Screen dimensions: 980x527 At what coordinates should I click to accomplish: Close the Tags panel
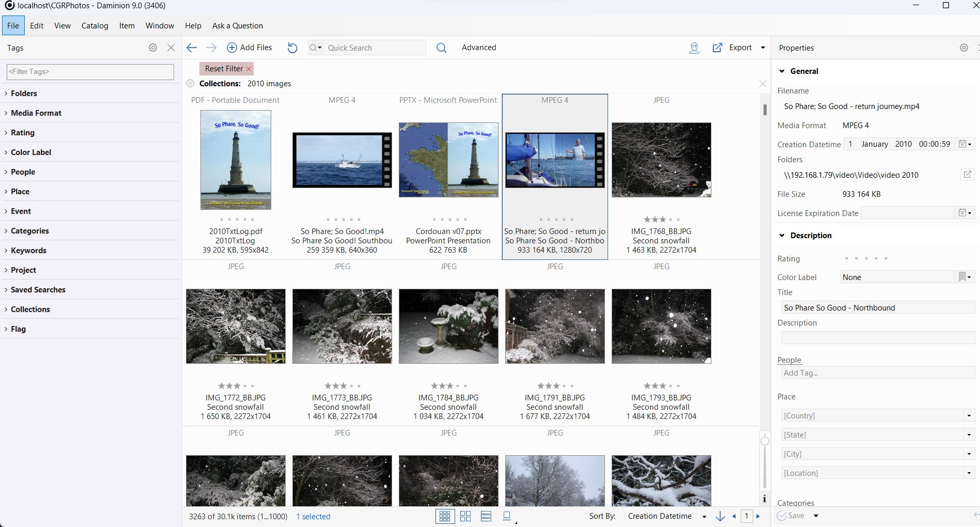click(171, 48)
